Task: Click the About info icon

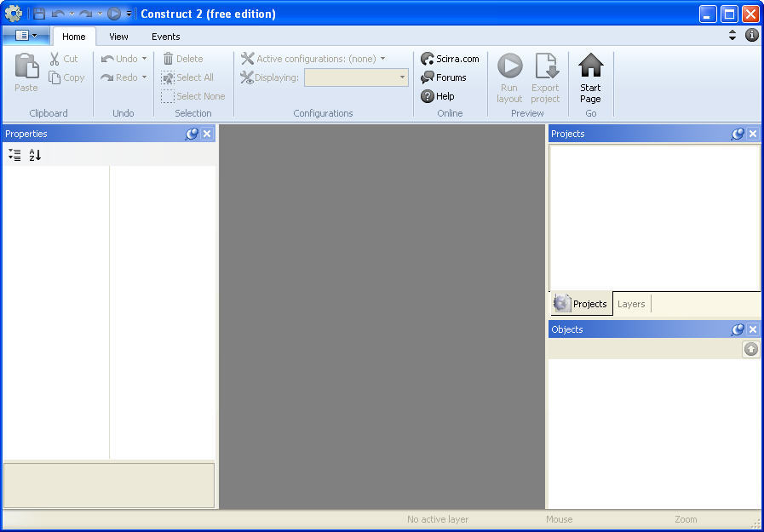Action: pyautogui.click(x=752, y=35)
